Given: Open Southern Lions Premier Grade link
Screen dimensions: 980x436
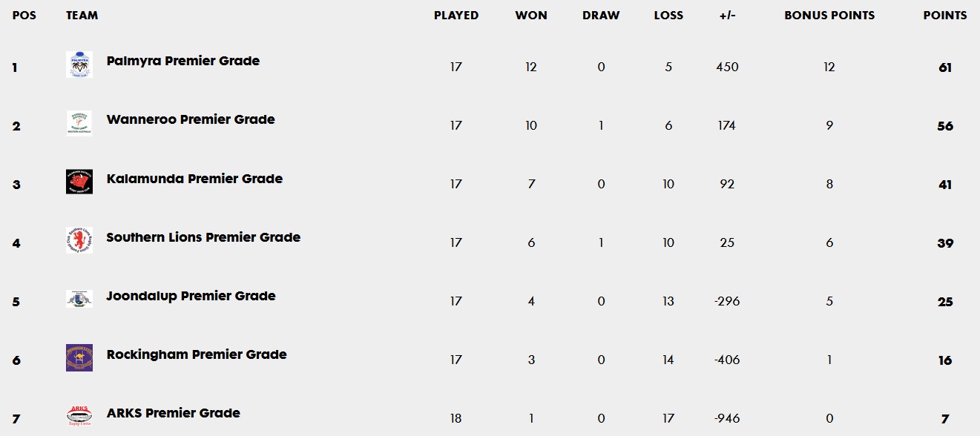Looking at the screenshot, I should [x=203, y=237].
